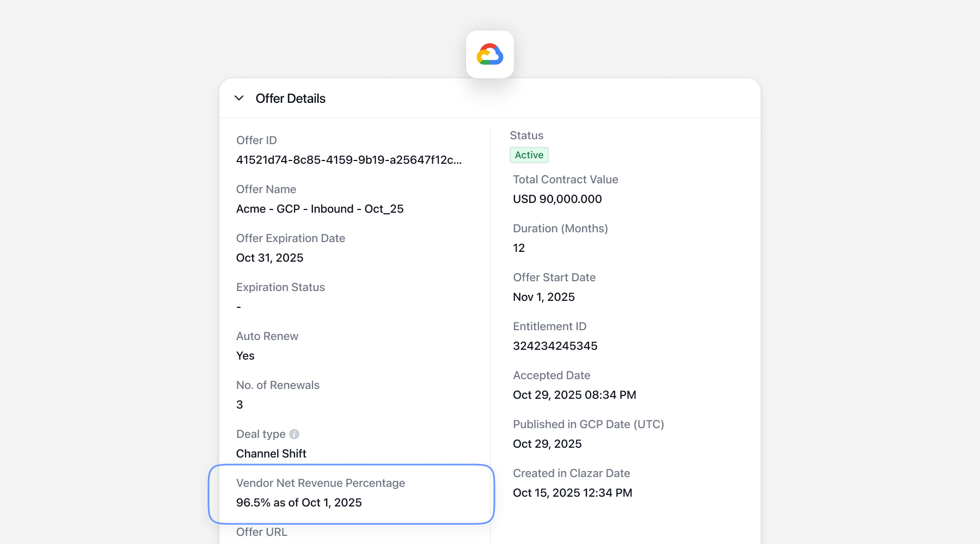Click the Total Contract Value label

[x=566, y=180]
